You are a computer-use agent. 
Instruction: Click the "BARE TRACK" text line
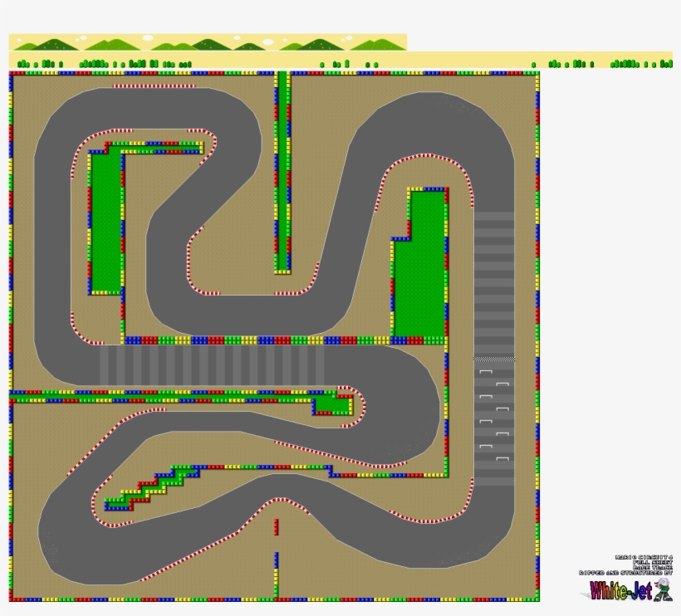click(653, 568)
